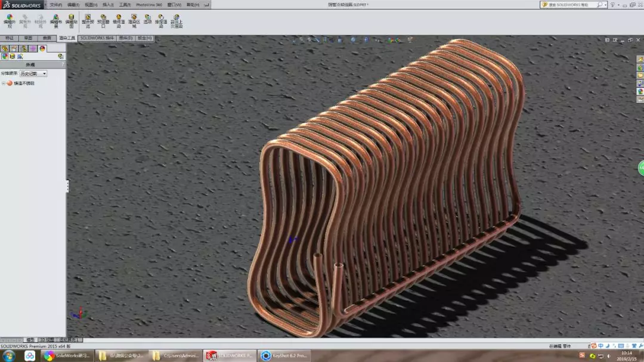Screen dimensions: 644x362
Task: Open File Explorer task pane icon
Action: pos(640,75)
